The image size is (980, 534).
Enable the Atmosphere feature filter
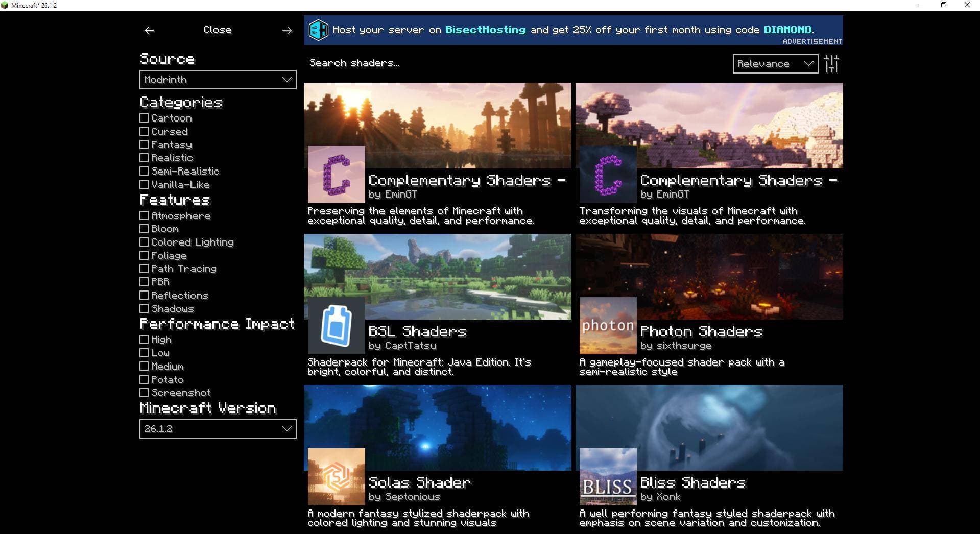pos(144,215)
